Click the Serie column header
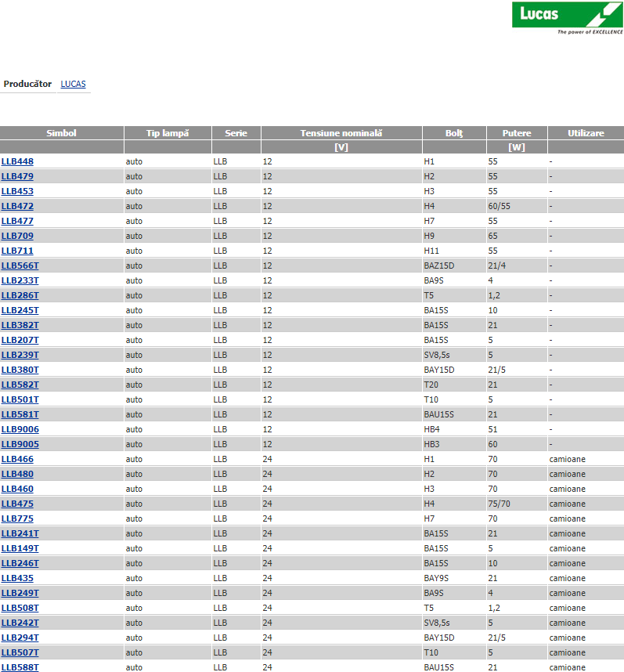The height and width of the screenshot is (672, 624). (x=236, y=133)
